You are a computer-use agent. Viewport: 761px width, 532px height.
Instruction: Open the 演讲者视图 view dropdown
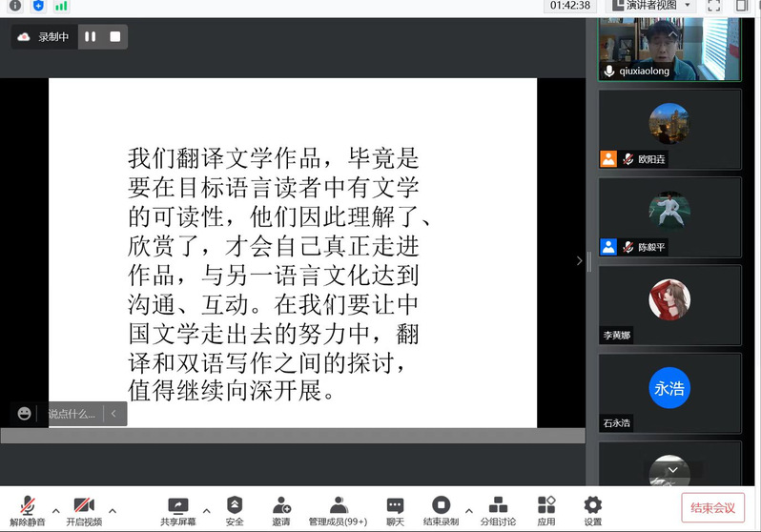(x=651, y=6)
